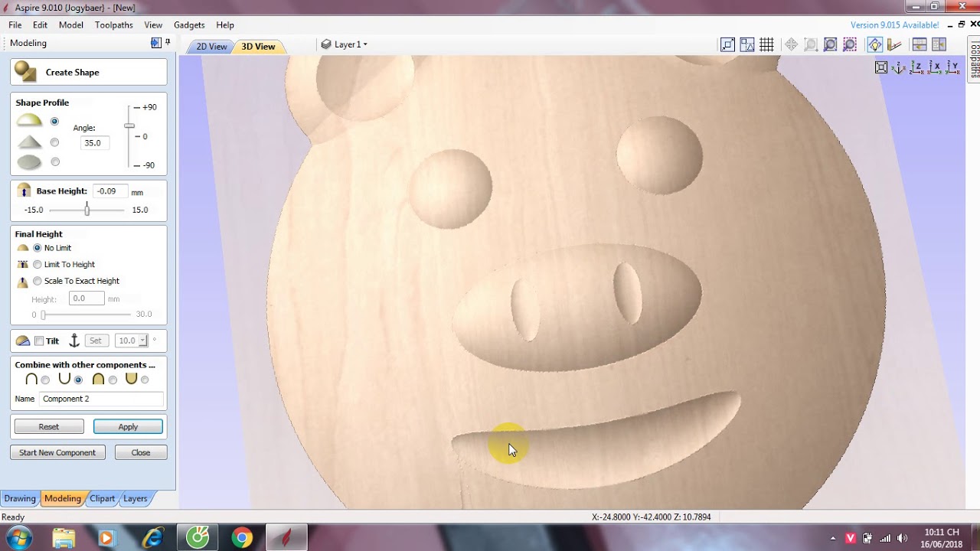Click the zoom to drawing extents icon
The image size is (980, 551).
728,44
